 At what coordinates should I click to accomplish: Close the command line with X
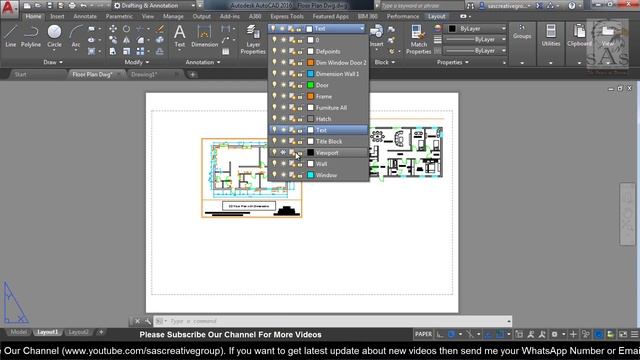[x=138, y=321]
